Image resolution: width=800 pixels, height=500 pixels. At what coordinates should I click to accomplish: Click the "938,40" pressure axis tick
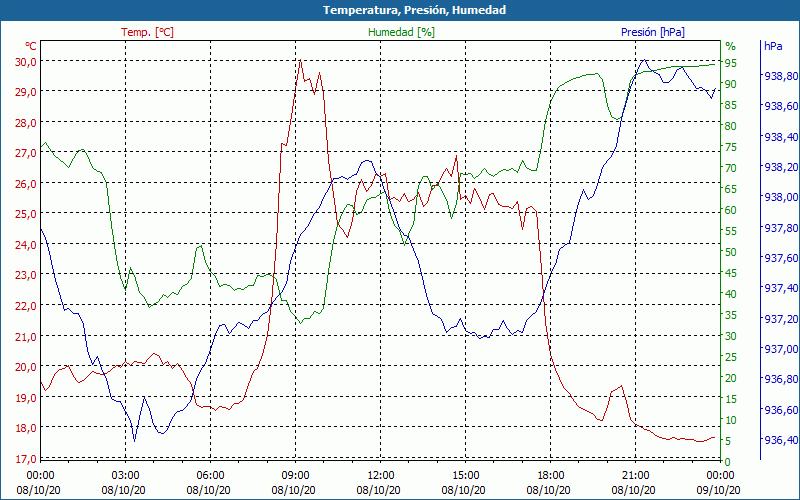781,137
